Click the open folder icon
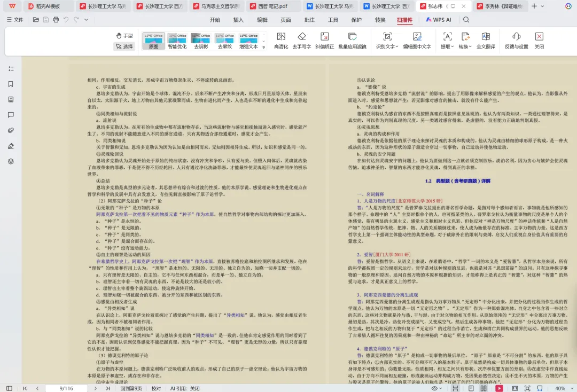Screen dimensions: 577x392 pos(36,20)
